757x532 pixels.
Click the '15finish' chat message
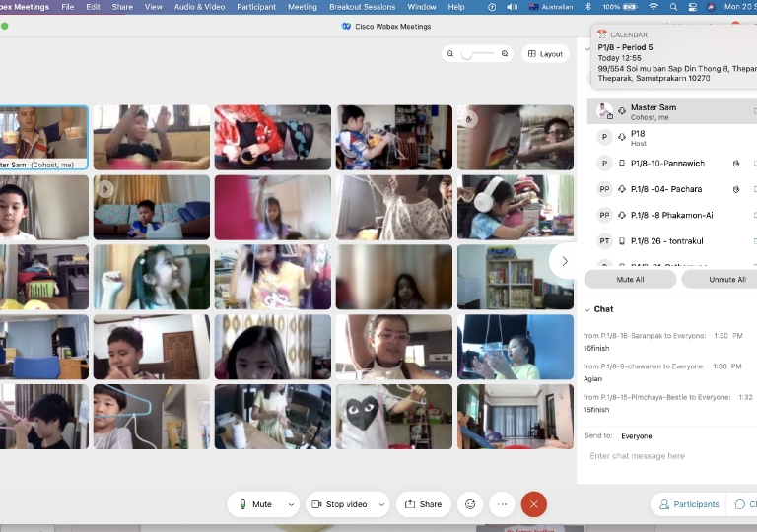pyautogui.click(x=596, y=410)
